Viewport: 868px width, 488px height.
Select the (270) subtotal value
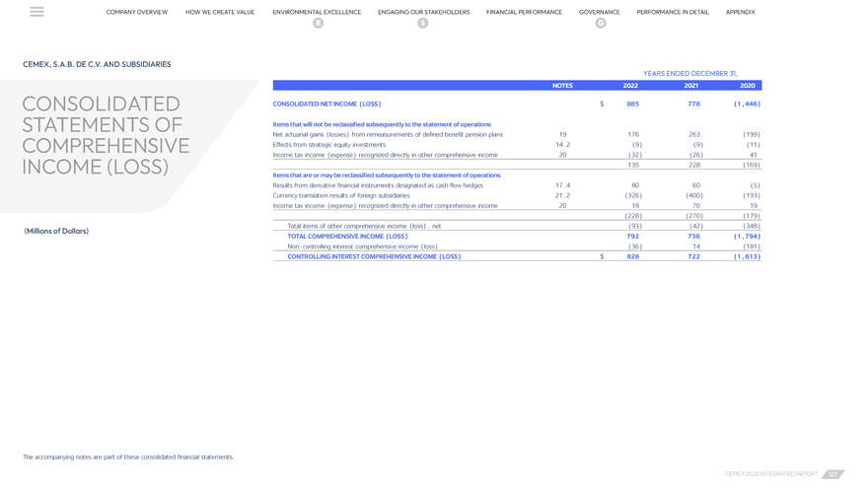tap(694, 216)
